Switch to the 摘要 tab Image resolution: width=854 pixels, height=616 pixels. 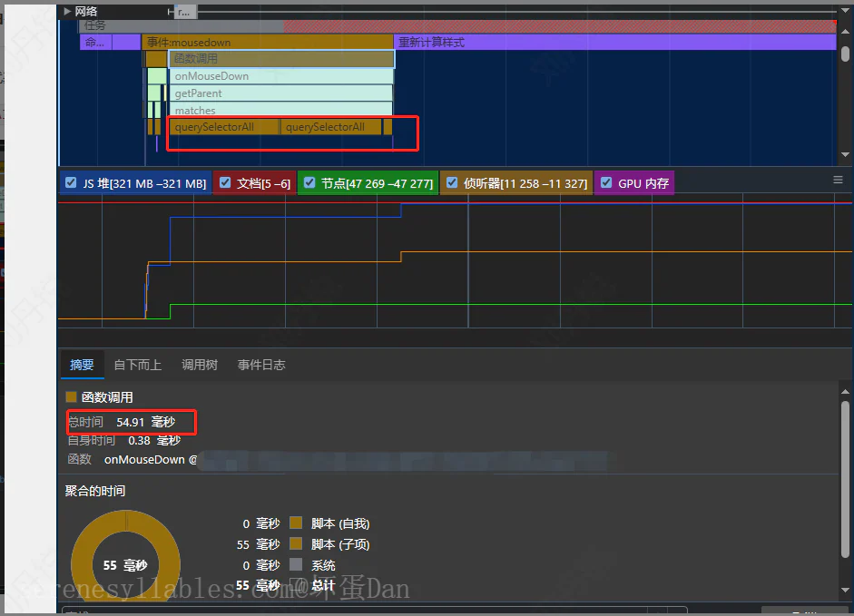pos(82,365)
